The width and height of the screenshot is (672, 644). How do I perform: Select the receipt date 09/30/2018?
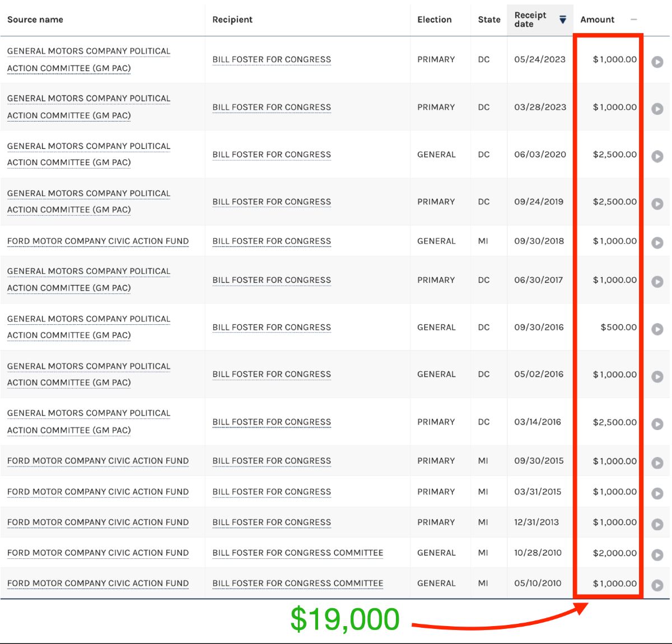[x=539, y=241]
